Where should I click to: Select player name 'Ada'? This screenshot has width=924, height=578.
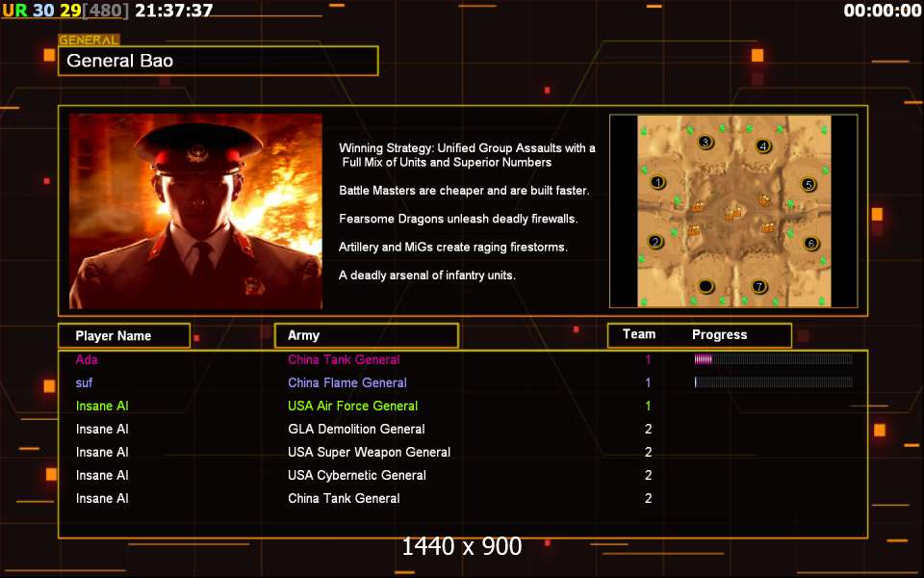click(87, 359)
